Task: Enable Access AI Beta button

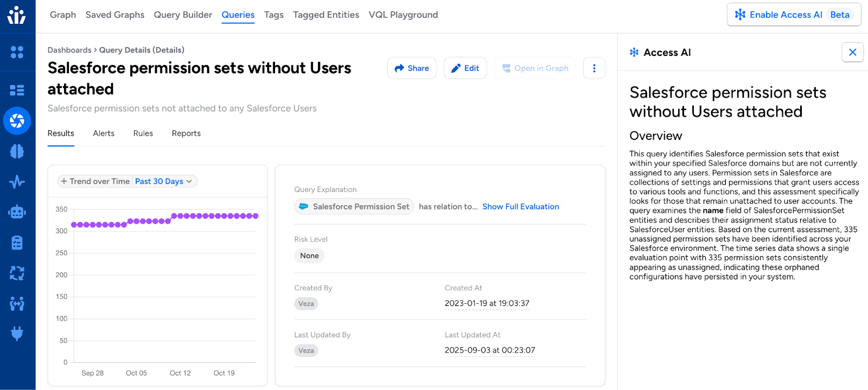Action: [794, 15]
